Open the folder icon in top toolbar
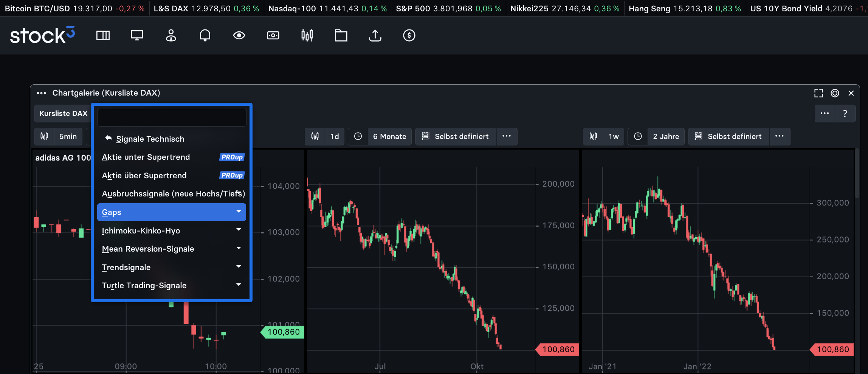Viewport: 868px width, 374px height. (x=341, y=36)
